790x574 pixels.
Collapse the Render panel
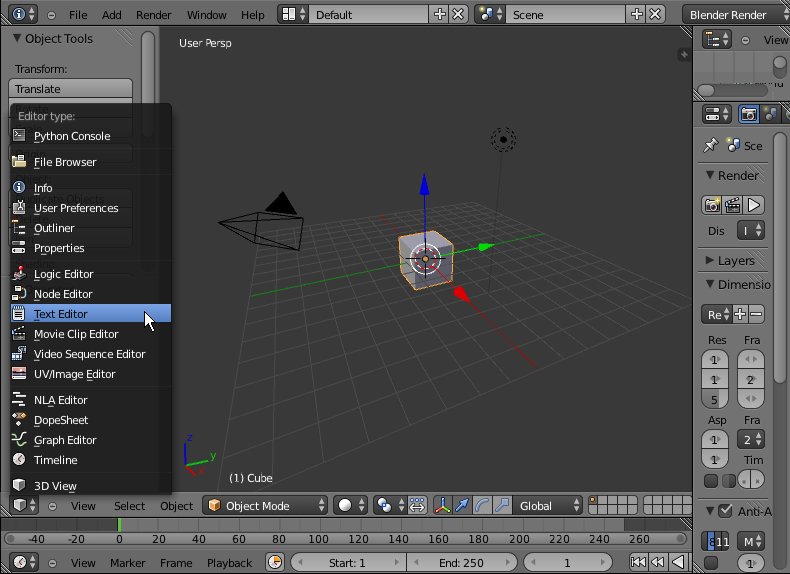(x=710, y=175)
